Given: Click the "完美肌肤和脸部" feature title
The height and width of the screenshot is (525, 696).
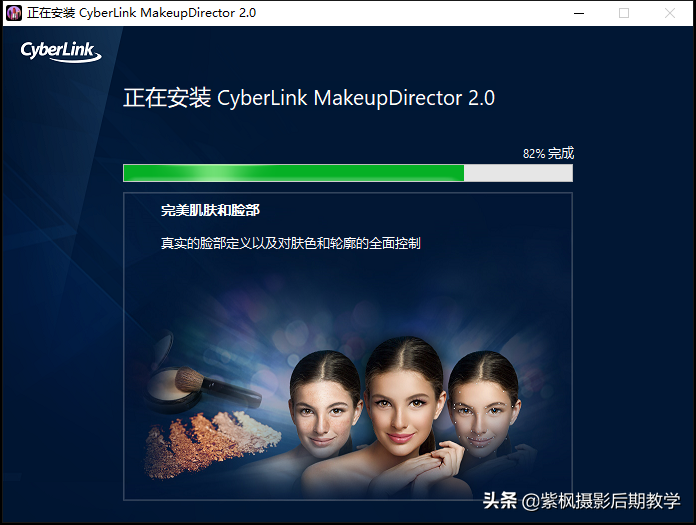Looking at the screenshot, I should pos(210,210).
